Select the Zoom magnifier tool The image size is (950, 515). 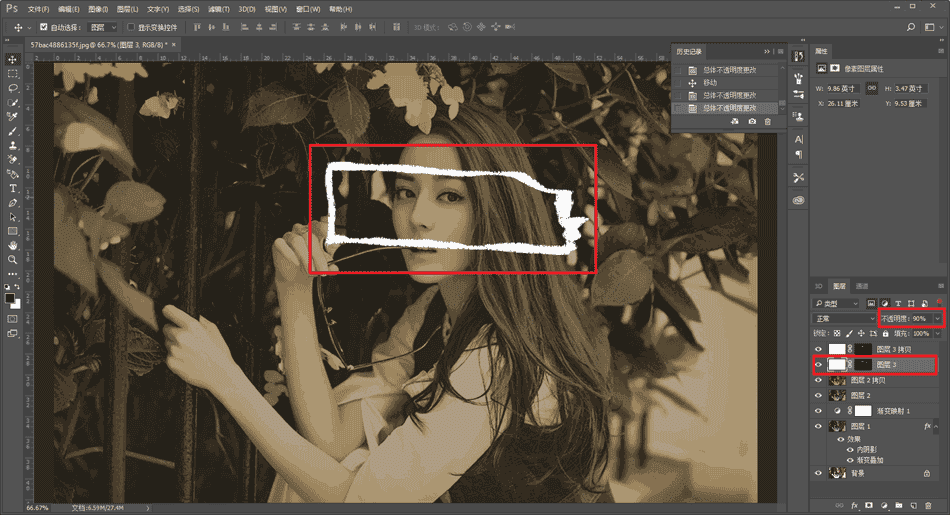pos(13,259)
